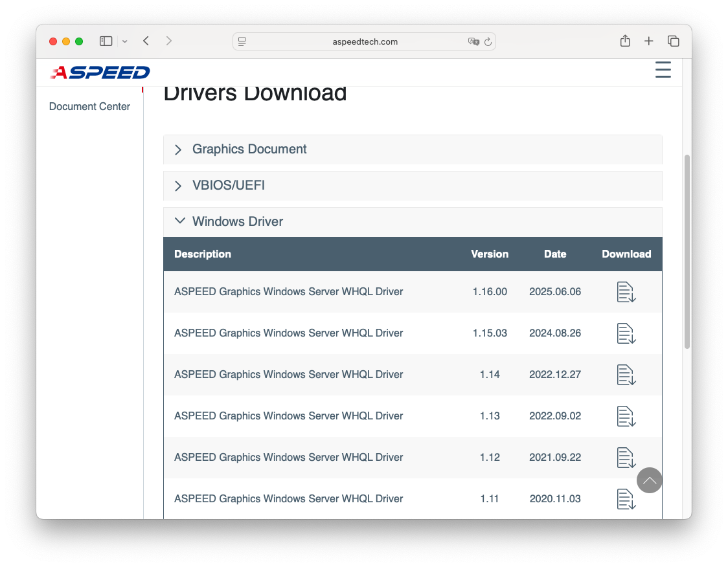Open Document Center in left menu
The width and height of the screenshot is (728, 567).
(89, 107)
